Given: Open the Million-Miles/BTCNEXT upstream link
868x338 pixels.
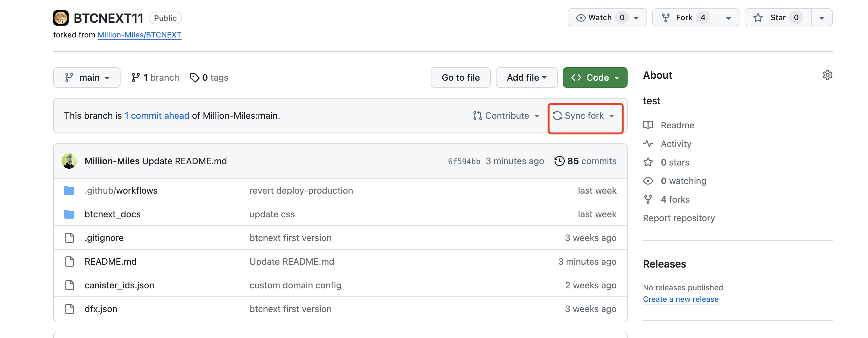Looking at the screenshot, I should tap(139, 35).
